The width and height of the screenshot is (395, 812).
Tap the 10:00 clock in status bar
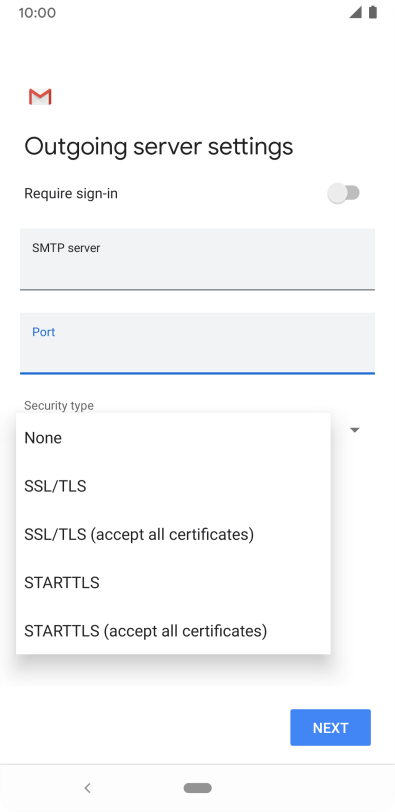[37, 12]
